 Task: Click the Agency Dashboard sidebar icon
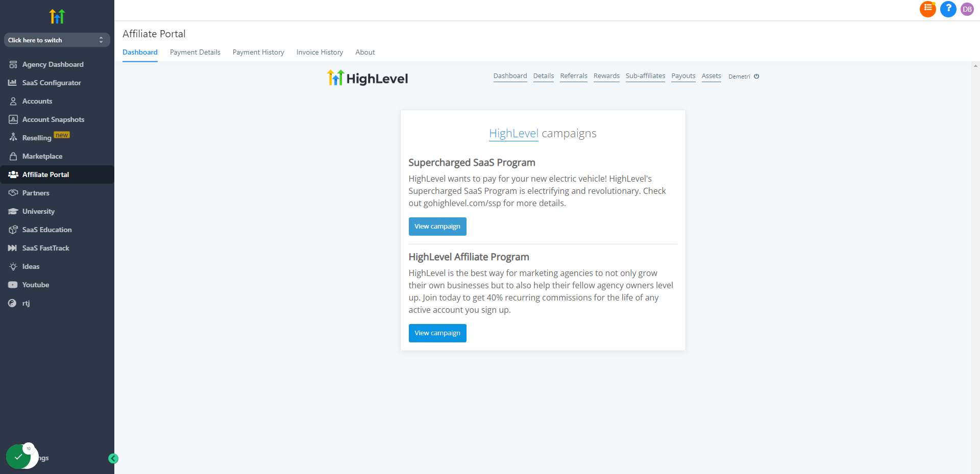pyautogui.click(x=13, y=64)
